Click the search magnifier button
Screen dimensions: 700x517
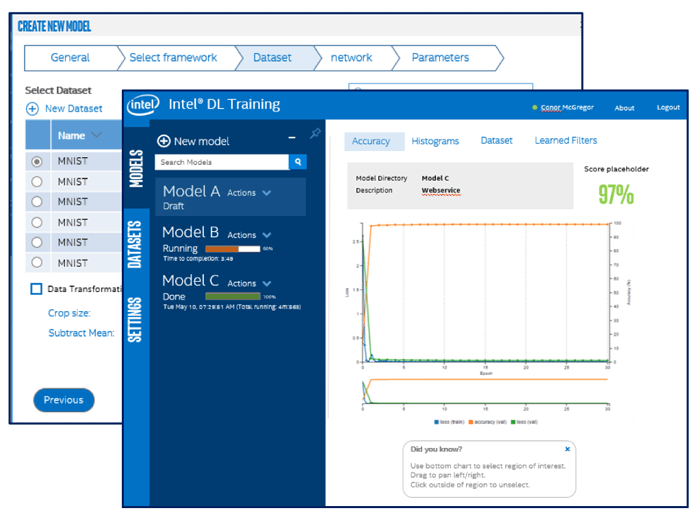pos(298,162)
